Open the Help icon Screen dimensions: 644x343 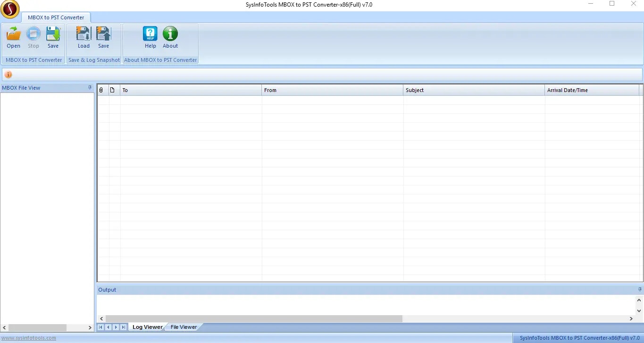151,38
